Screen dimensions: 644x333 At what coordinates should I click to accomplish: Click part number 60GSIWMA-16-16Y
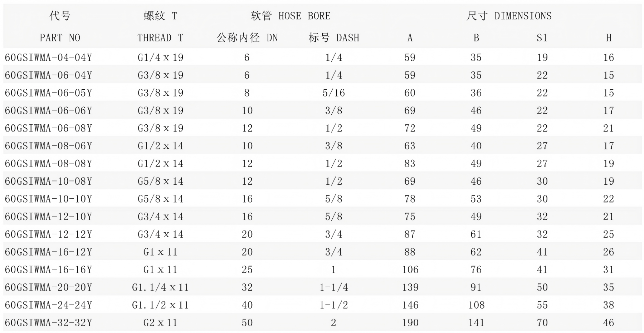[48, 270]
